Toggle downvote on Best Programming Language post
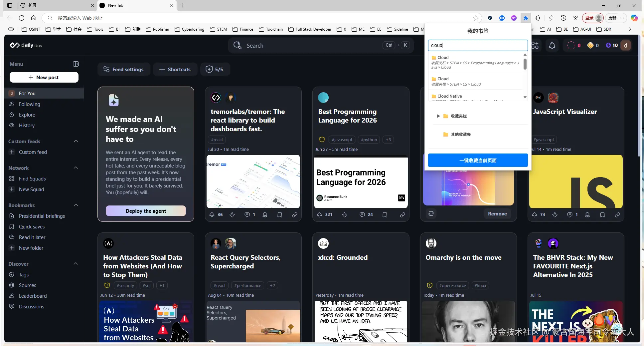 click(x=345, y=215)
